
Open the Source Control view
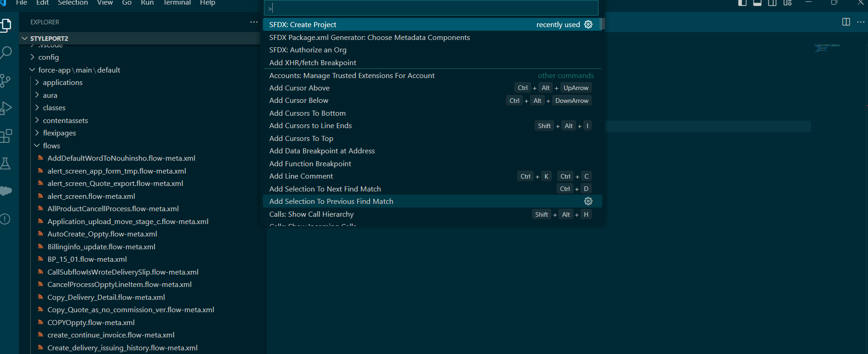6,80
